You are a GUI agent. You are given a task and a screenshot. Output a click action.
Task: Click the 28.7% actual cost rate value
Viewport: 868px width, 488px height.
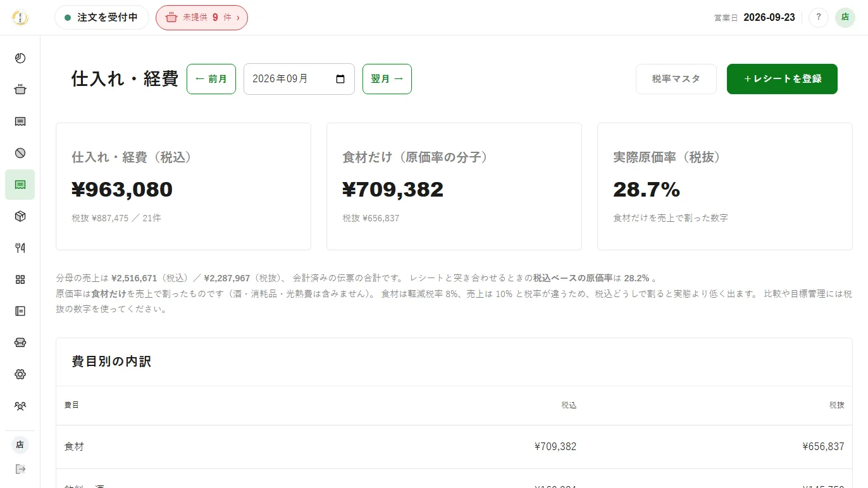tap(647, 190)
